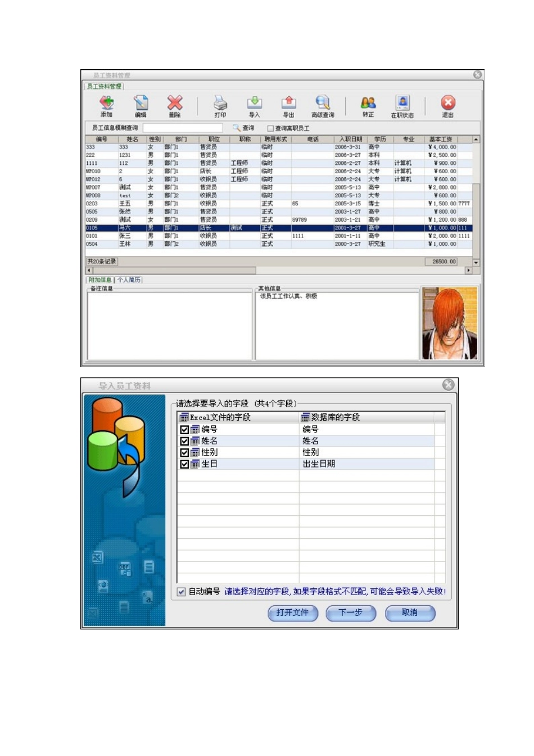Click the 出生日期 database field cell
This screenshot has height=756, width=534.
(366, 464)
